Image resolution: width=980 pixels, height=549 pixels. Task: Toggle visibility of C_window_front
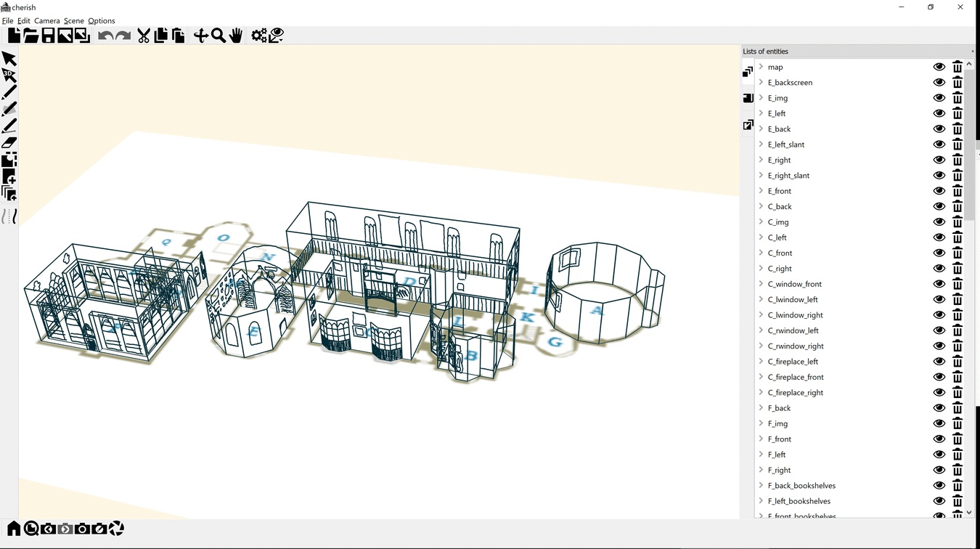point(939,284)
